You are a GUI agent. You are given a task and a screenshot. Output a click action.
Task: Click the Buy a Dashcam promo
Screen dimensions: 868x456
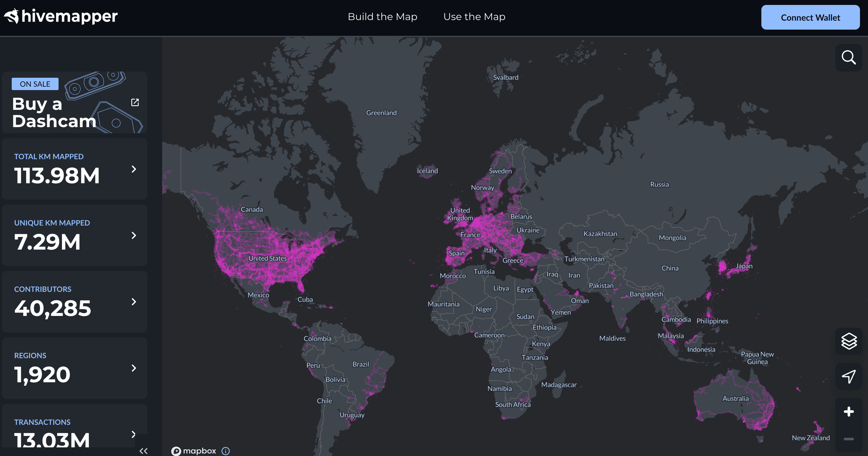(54, 112)
